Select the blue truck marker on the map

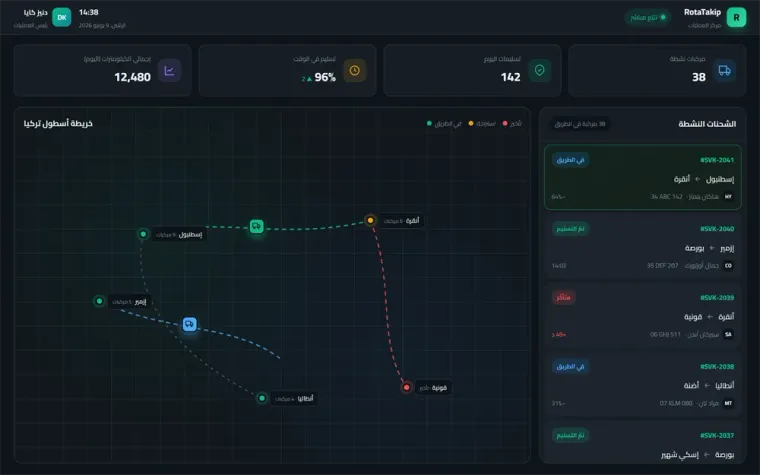[x=190, y=324]
